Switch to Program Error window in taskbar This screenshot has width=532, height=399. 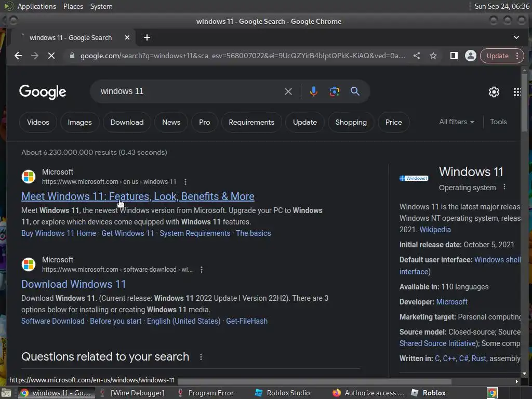pos(206,393)
